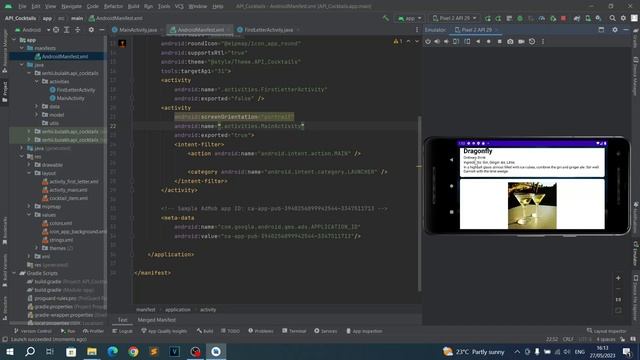Click emulator rotate left icon
Viewport: 640px width, 360px height.
[x=456, y=42]
